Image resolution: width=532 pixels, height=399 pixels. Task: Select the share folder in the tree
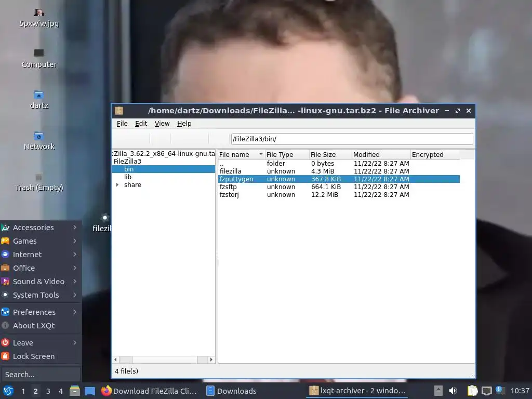point(132,184)
